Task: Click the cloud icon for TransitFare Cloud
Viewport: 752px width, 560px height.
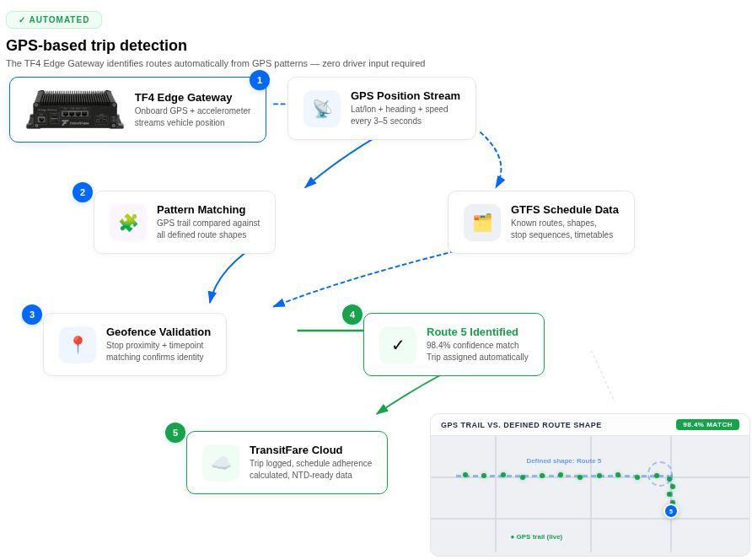Action: click(221, 463)
